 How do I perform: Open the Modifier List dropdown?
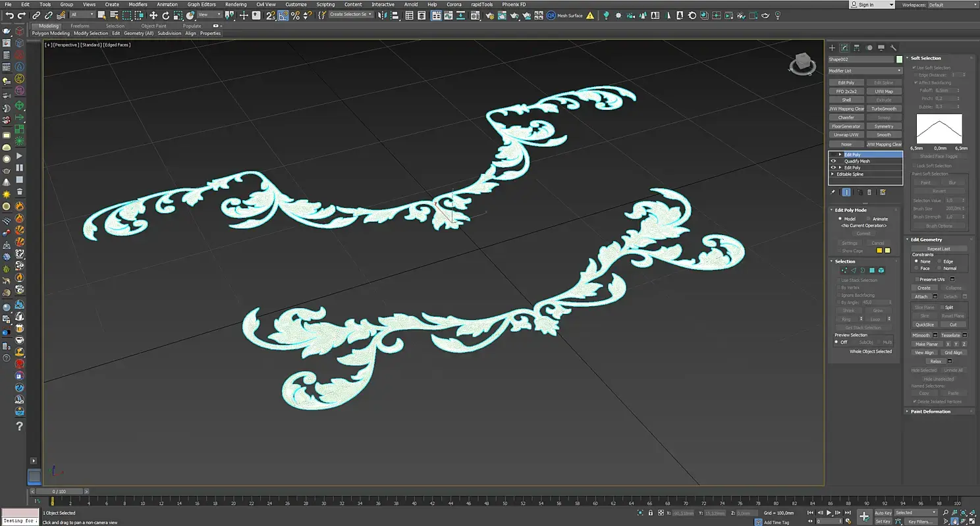[x=865, y=70]
